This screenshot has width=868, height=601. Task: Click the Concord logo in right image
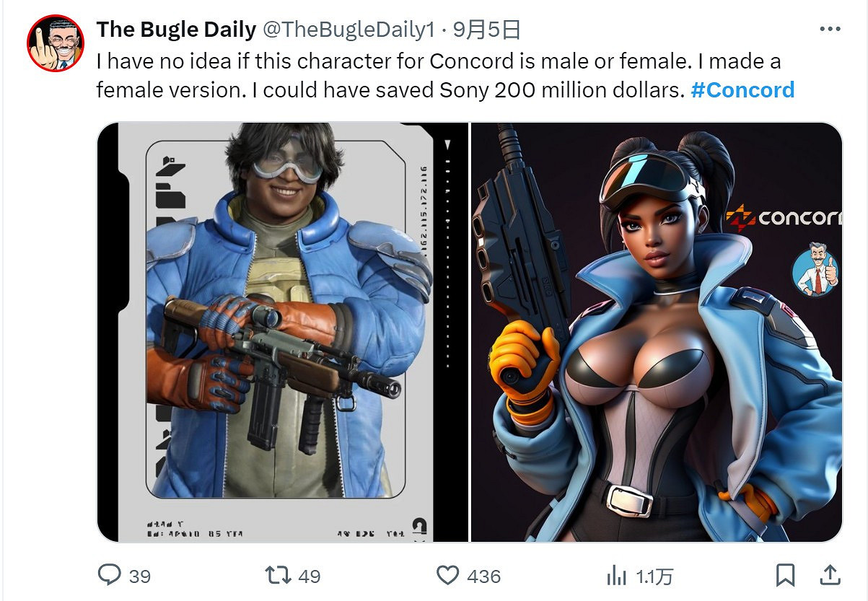[x=784, y=216]
